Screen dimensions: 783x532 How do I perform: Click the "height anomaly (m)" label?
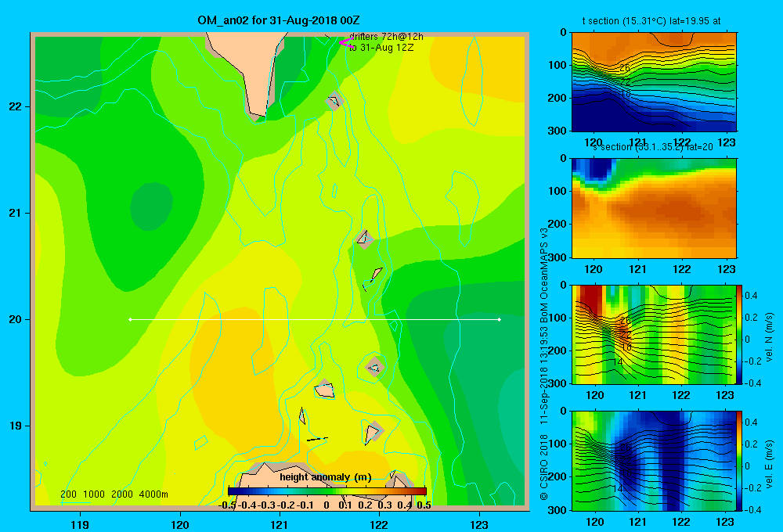point(326,477)
